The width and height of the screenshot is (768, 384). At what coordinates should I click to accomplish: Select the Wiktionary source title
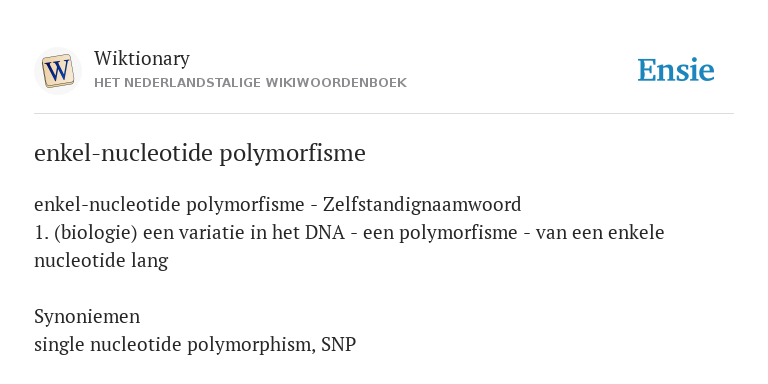[x=142, y=59]
